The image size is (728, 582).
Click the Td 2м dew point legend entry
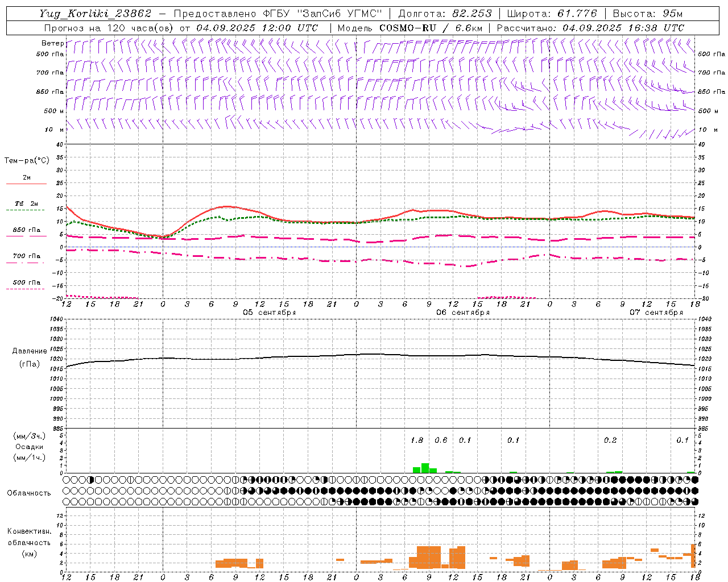[27, 203]
